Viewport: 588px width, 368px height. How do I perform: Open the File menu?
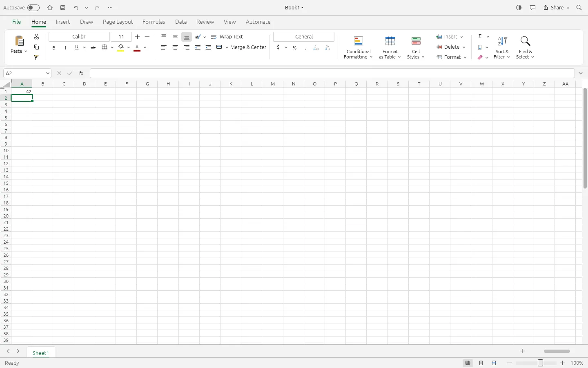pos(16,22)
